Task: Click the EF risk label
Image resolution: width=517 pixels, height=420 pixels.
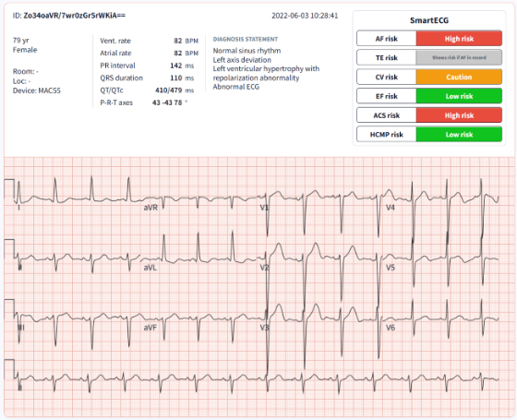Action: (387, 96)
